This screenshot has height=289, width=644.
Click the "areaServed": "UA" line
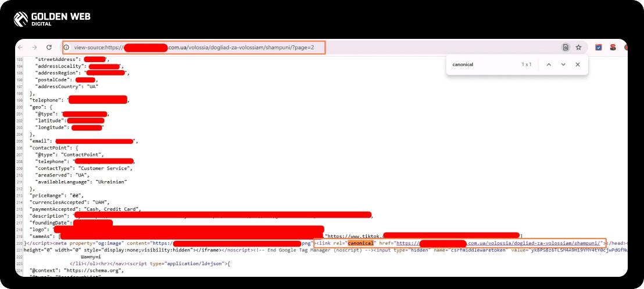pyautogui.click(x=62, y=175)
